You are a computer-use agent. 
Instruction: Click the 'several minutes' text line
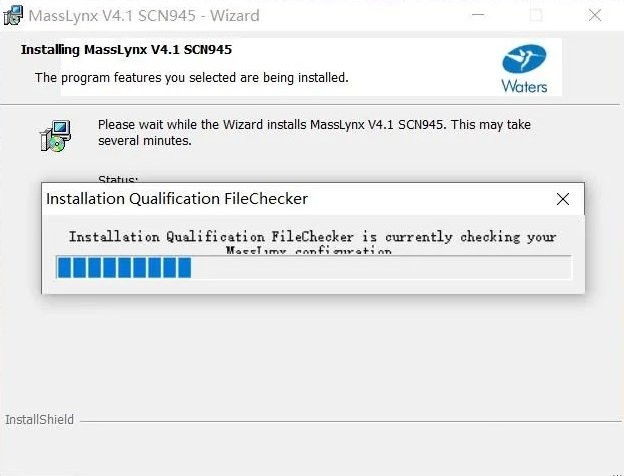[x=144, y=141]
